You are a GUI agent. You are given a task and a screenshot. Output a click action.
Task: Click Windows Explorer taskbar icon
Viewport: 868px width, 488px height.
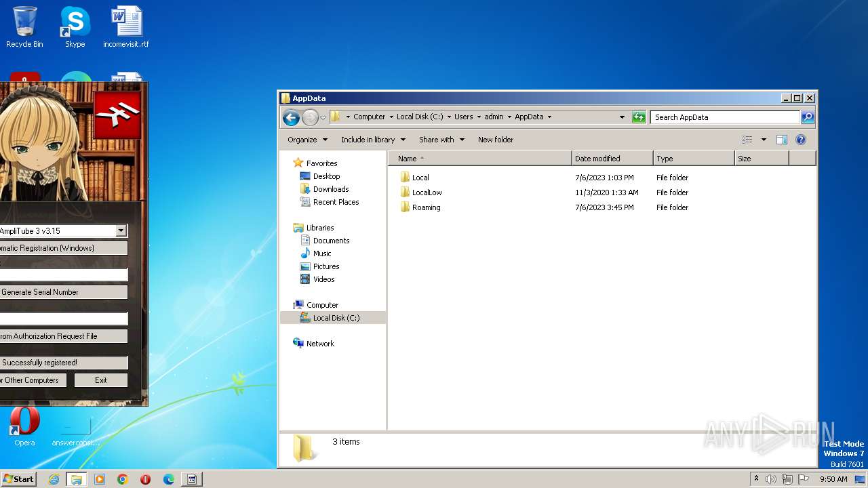(x=77, y=479)
